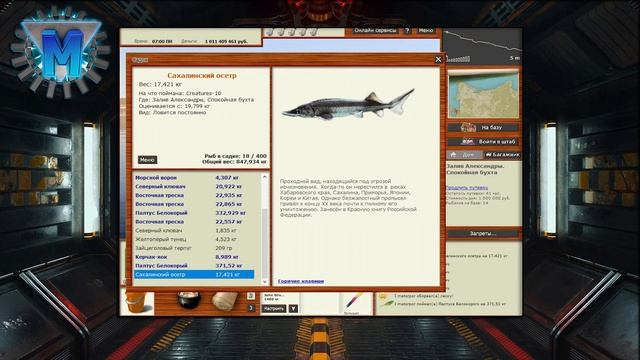Select the Восточная треска 22,557 кг row
The width and height of the screenshot is (640, 360).
click(x=195, y=222)
